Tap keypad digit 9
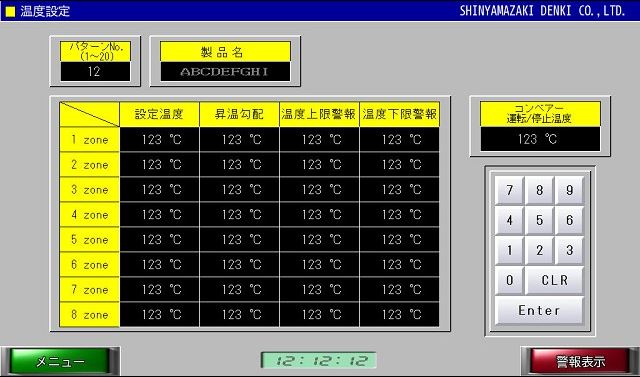This screenshot has height=377, width=640. click(569, 190)
